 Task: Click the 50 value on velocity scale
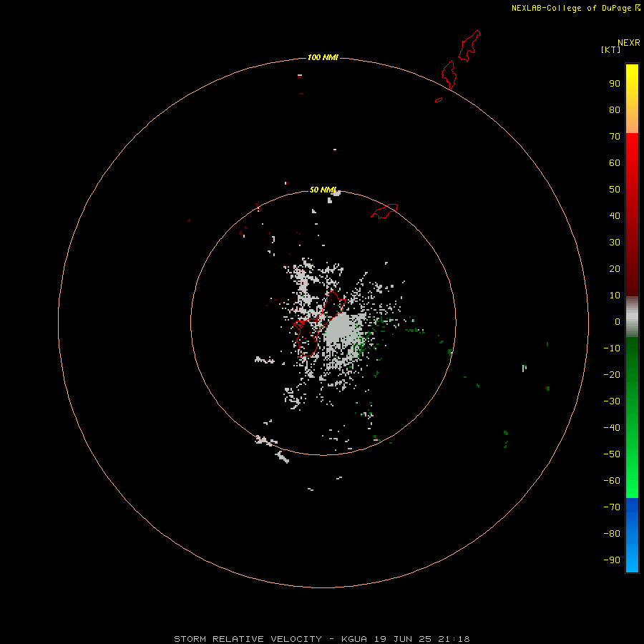pyautogui.click(x=615, y=190)
